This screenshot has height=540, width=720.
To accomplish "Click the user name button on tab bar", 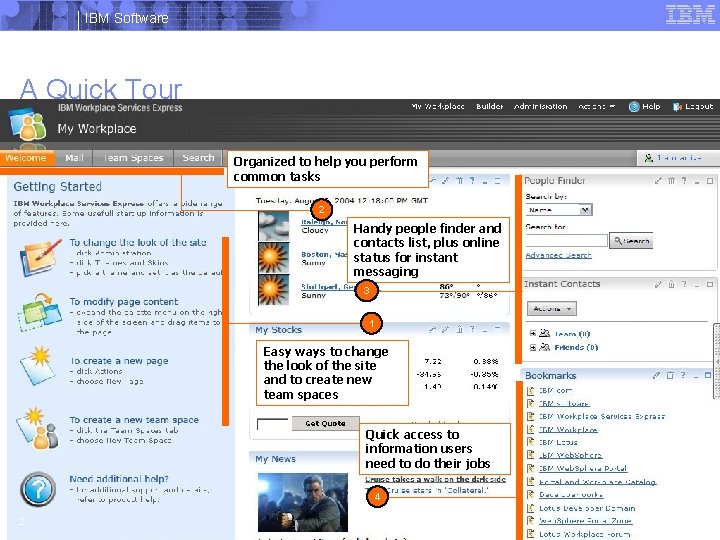I will [x=678, y=158].
